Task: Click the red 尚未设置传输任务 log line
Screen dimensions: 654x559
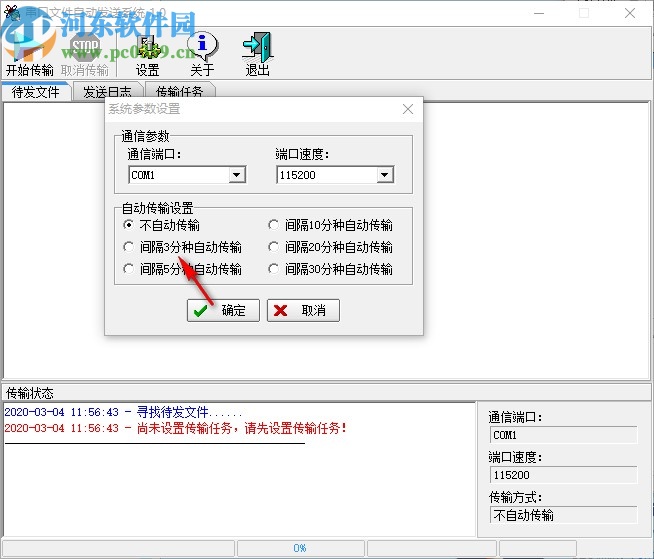Action: click(x=175, y=428)
